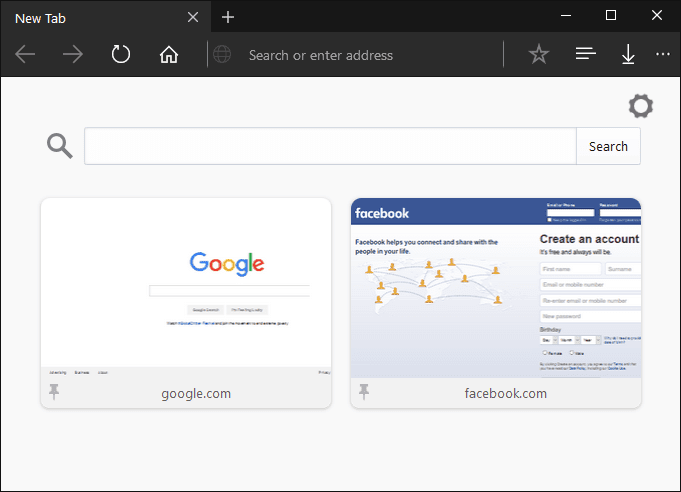Maximize the browser window
This screenshot has width=681, height=492.
(611, 15)
